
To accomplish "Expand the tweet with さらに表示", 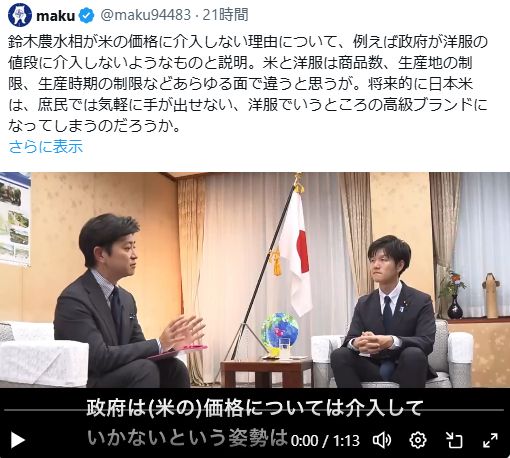I will (46, 147).
